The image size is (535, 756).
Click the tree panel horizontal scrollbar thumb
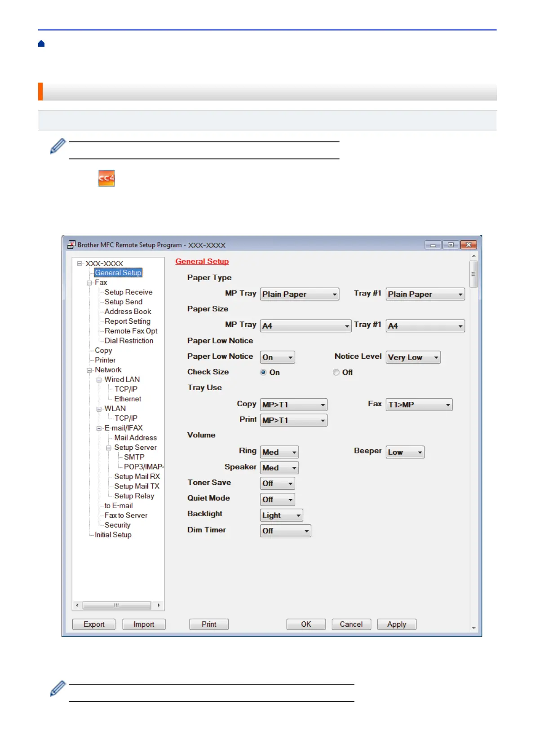[x=117, y=606]
